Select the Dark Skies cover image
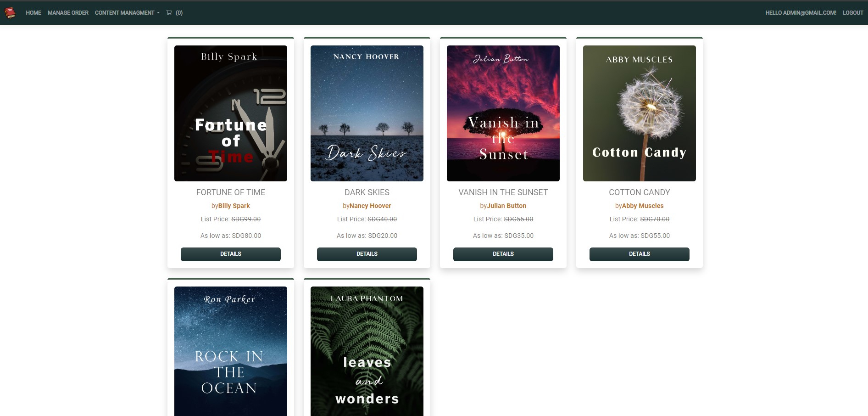Image resolution: width=868 pixels, height=416 pixels. [367, 113]
